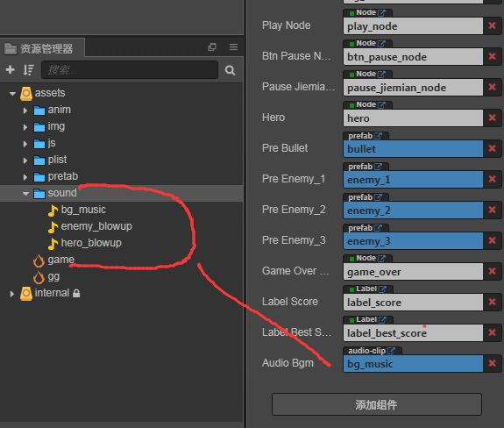Click the plus icon to create a new asset

11,69
